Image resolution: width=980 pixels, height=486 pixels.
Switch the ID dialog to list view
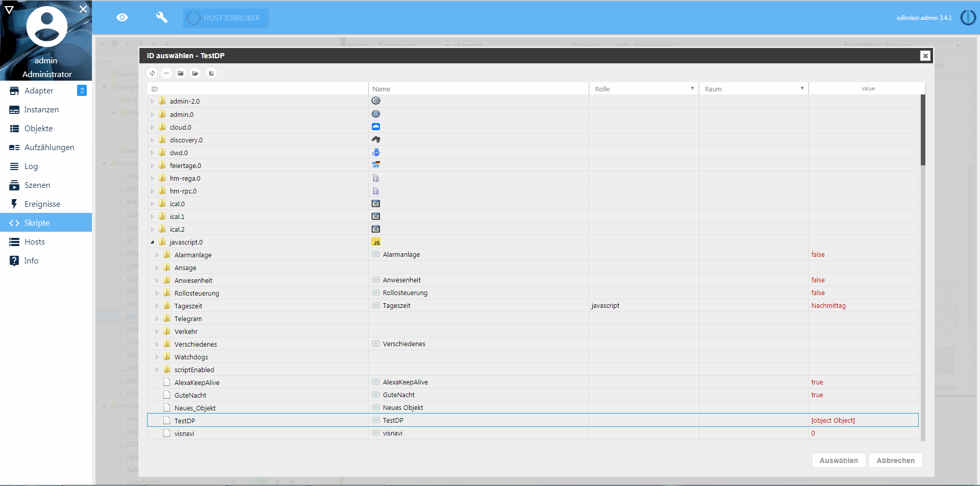[166, 73]
